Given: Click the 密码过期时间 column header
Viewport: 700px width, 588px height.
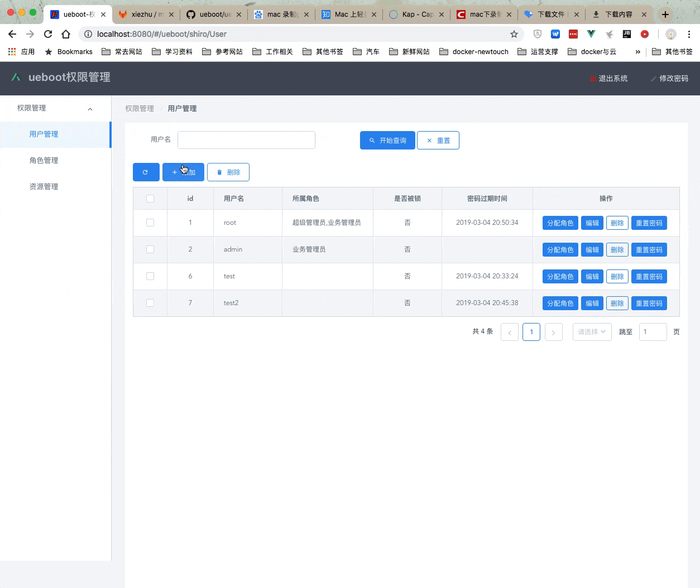Looking at the screenshot, I should (487, 199).
